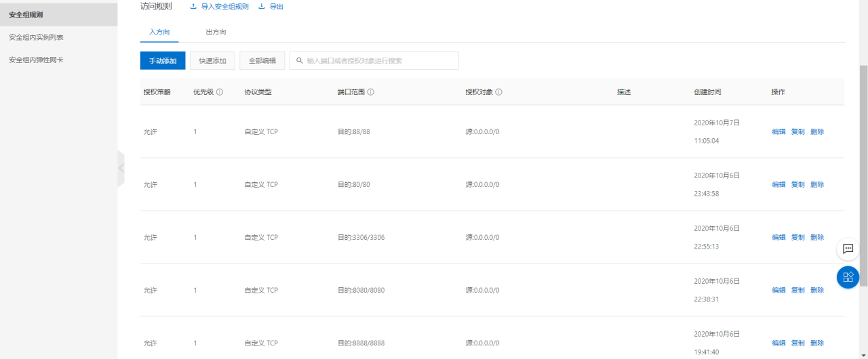This screenshot has height=359, width=868.
Task: Switch to the 入方向 tab
Action: pos(159,32)
